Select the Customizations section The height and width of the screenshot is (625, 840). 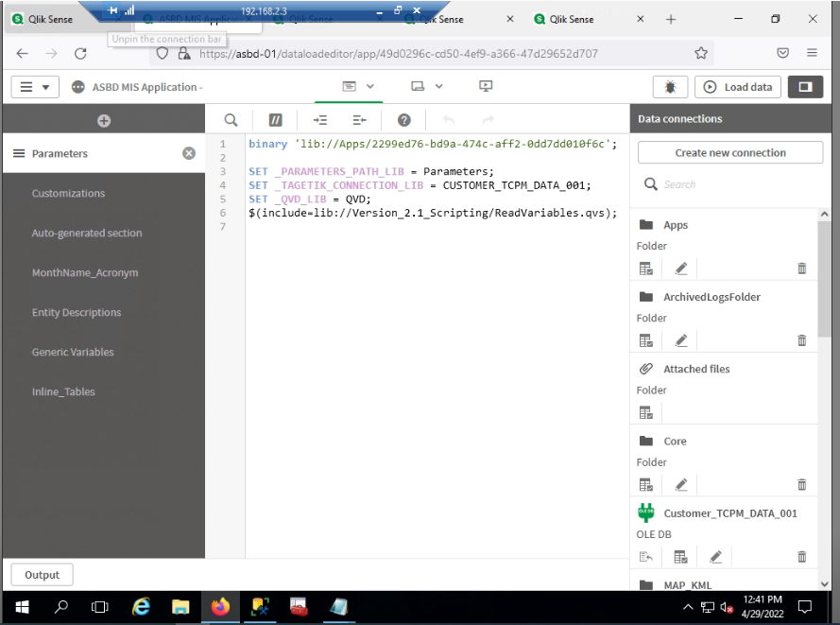coord(68,193)
